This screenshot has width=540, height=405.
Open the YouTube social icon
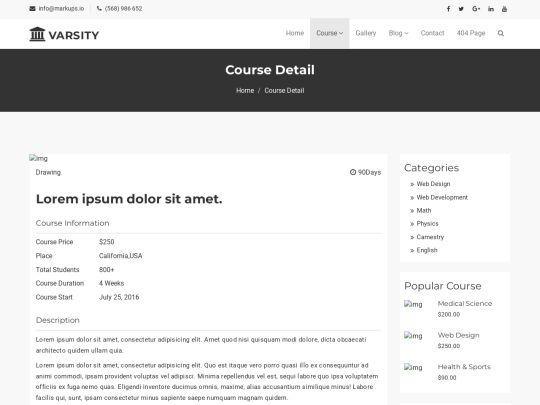(504, 9)
